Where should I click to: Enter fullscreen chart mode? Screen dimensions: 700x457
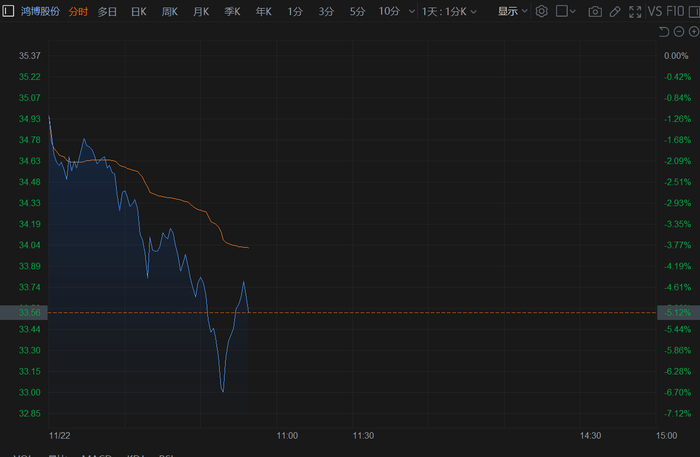[634, 11]
